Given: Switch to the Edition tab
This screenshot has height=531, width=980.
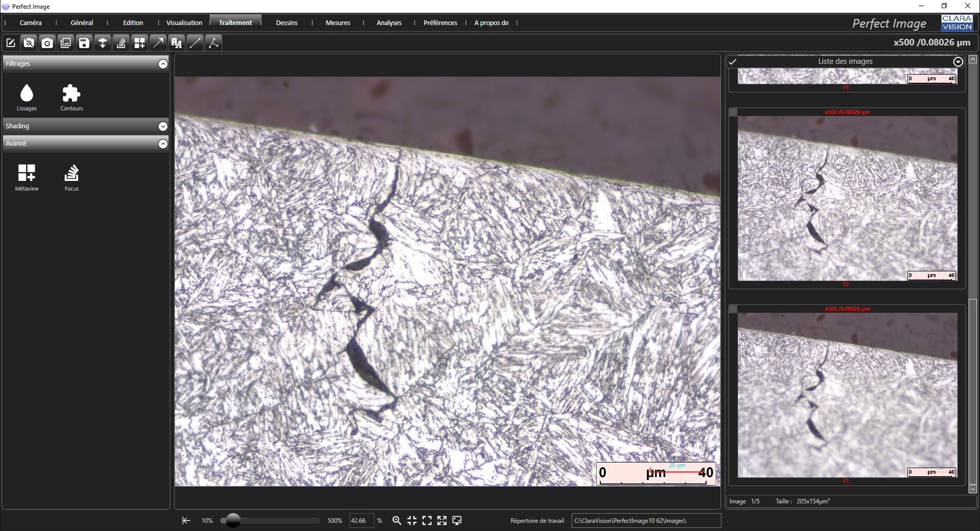Looking at the screenshot, I should coord(133,22).
